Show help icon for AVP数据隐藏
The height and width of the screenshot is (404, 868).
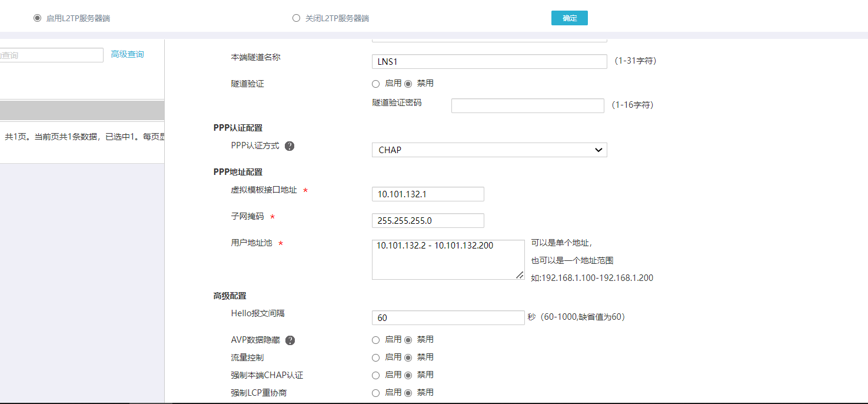pyautogui.click(x=290, y=340)
